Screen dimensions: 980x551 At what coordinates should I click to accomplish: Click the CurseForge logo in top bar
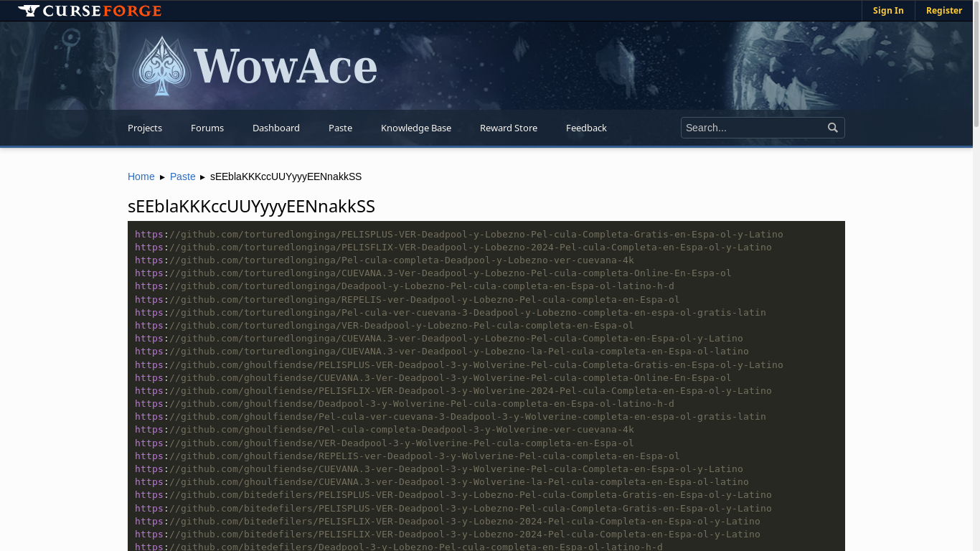click(90, 11)
